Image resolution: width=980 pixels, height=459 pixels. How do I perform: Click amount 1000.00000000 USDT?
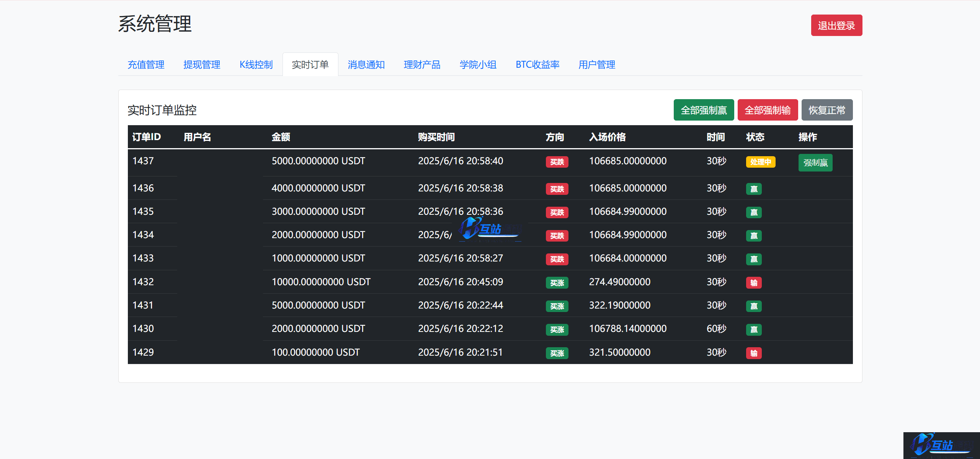318,258
